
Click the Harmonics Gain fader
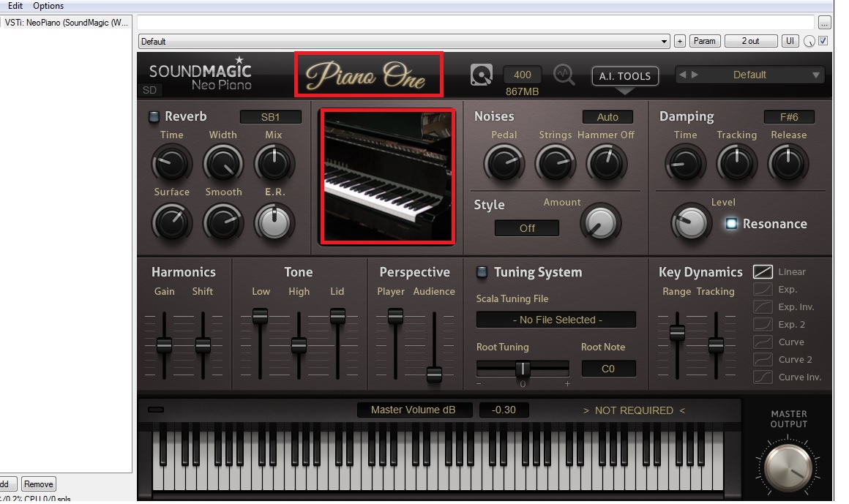click(x=164, y=345)
